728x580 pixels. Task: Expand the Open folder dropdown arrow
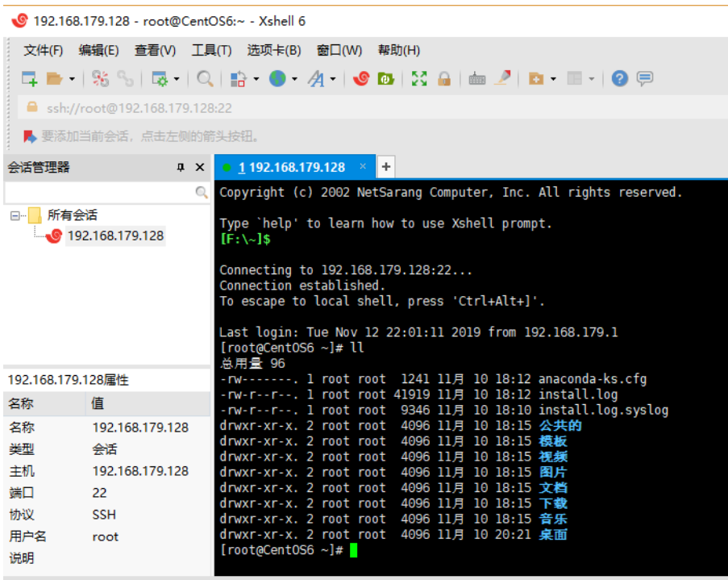(x=72, y=79)
